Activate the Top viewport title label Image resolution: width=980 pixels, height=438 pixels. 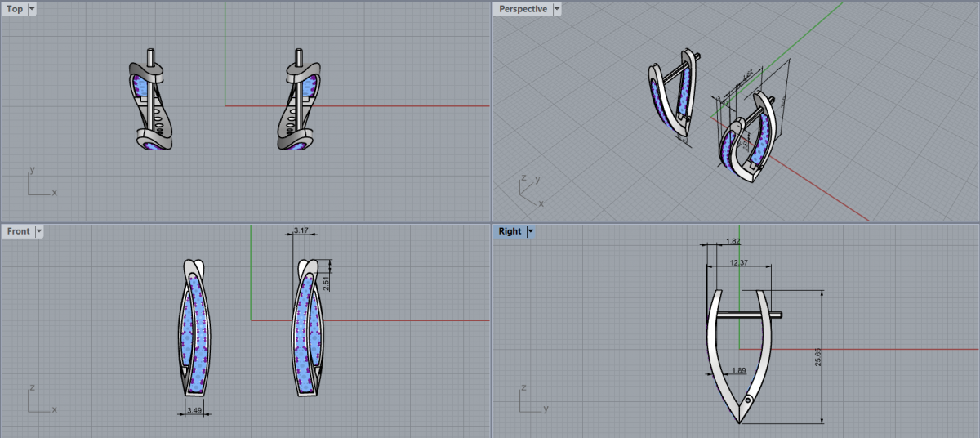(x=15, y=9)
